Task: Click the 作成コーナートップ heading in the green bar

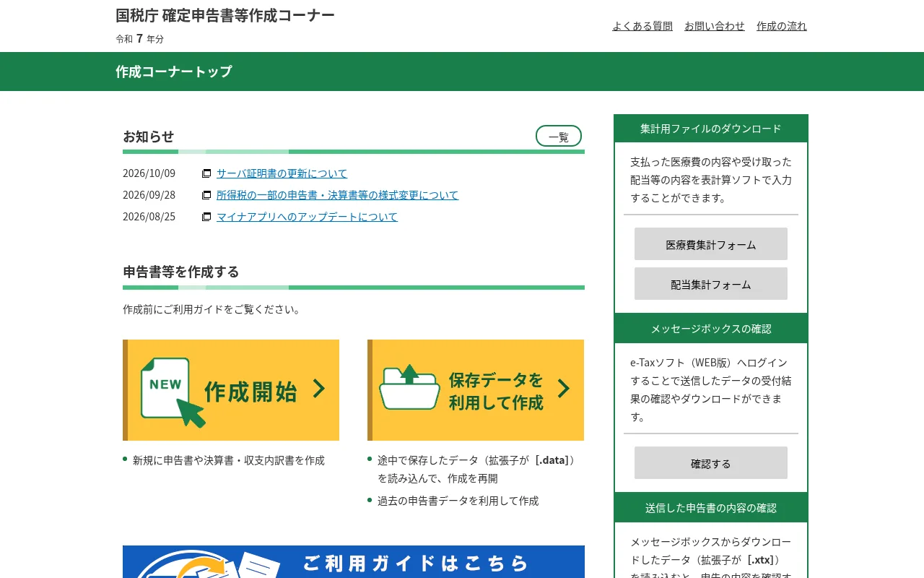Action: (174, 72)
